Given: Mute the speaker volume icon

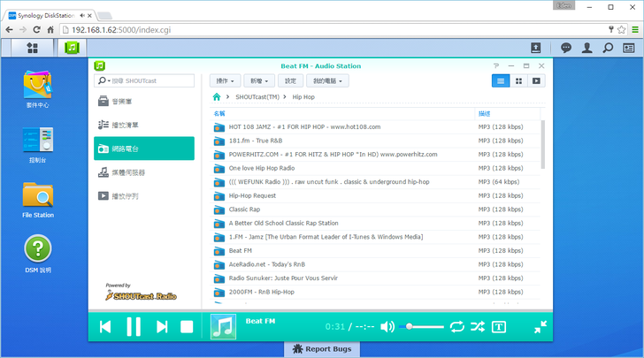Looking at the screenshot, I should pyautogui.click(x=387, y=327).
